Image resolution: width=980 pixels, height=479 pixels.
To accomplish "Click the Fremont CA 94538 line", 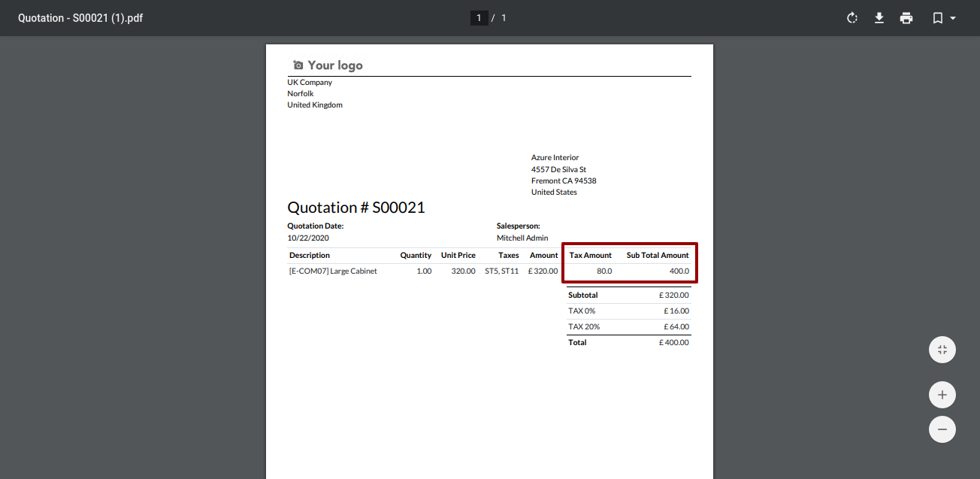I will pyautogui.click(x=564, y=181).
